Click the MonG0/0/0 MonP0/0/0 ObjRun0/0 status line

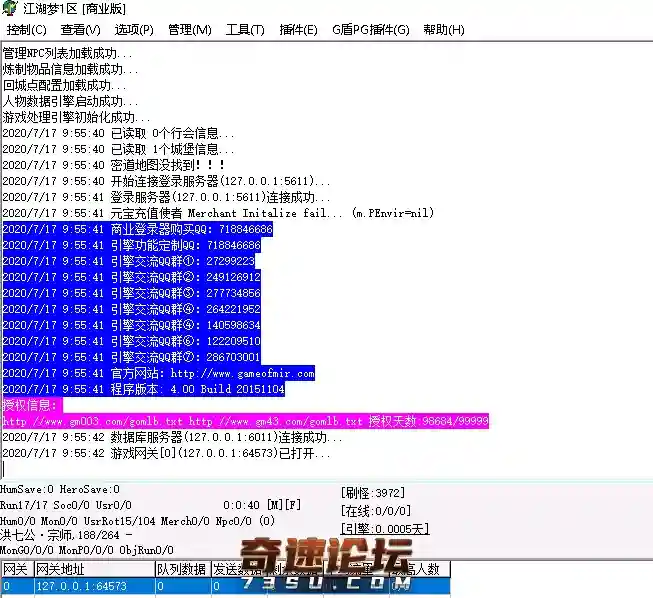click(x=87, y=550)
